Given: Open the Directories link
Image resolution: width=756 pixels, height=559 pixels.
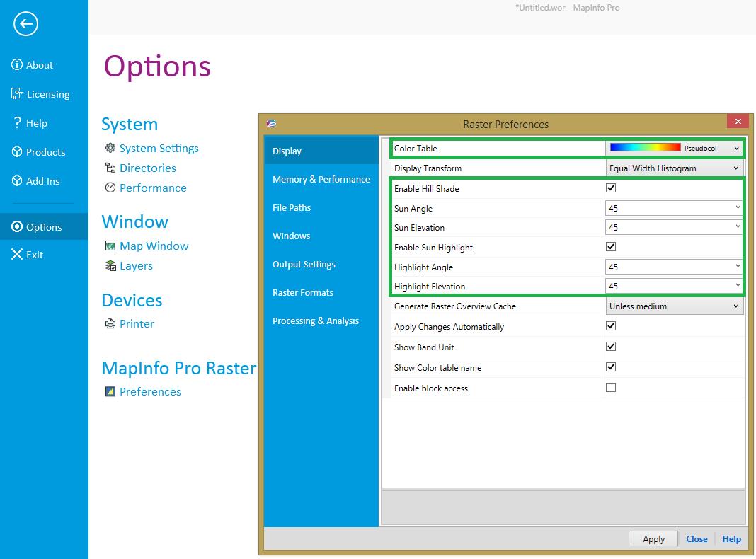Looking at the screenshot, I should click(148, 168).
